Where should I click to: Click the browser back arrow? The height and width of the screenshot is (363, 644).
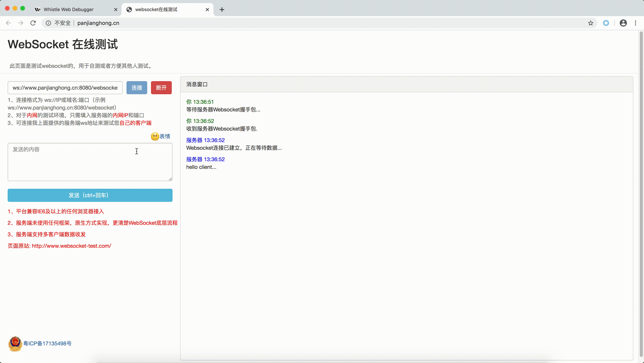pyautogui.click(x=8, y=23)
